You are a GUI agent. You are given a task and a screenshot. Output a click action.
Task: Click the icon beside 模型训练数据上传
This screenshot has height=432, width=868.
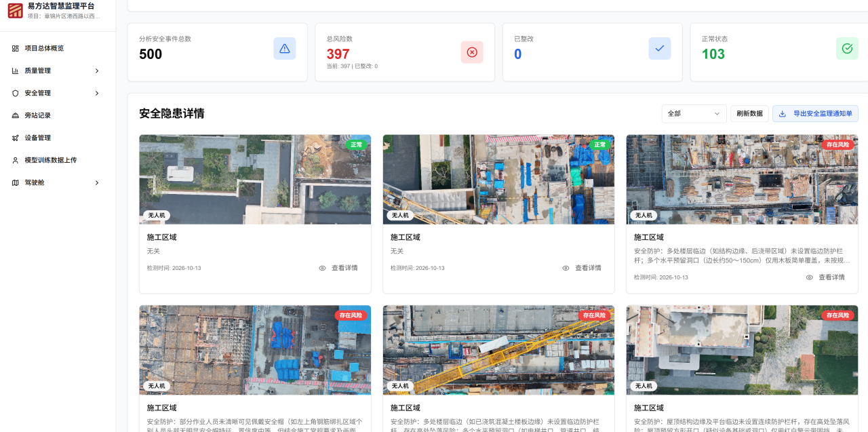point(16,160)
